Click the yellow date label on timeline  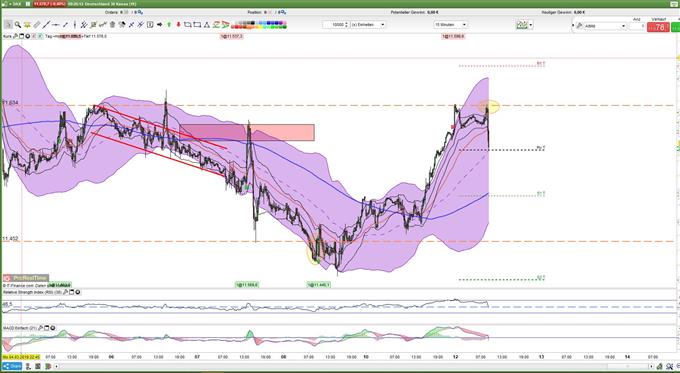point(22,357)
